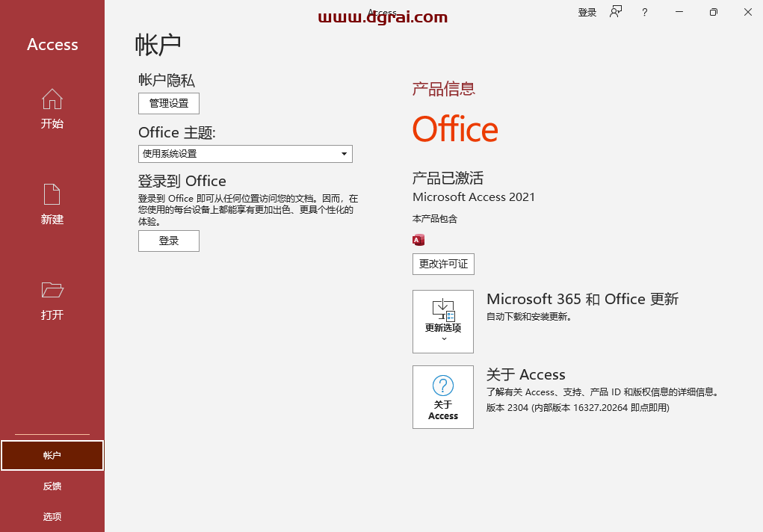763x532 pixels.
Task: Click the Microsoft Access 2021 product text
Action: click(x=474, y=197)
